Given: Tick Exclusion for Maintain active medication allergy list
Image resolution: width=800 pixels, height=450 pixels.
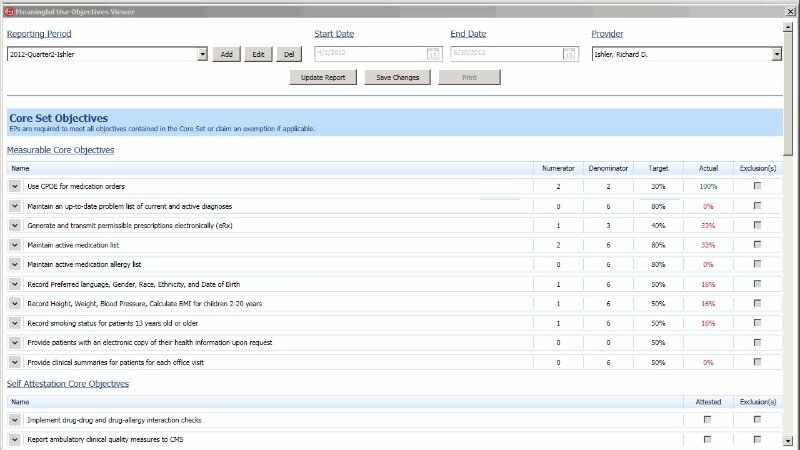Looking at the screenshot, I should 757,264.
